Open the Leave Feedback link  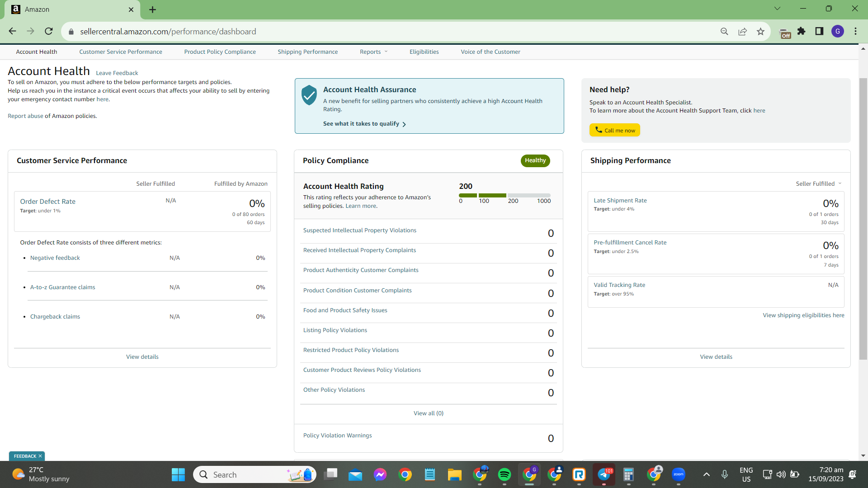[117, 73]
